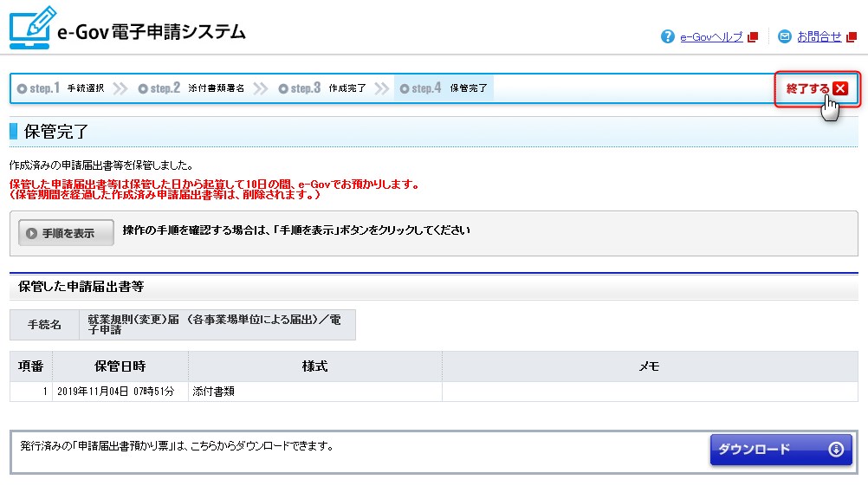Screen dimensions: 868x499
Task: Click the envelope icon beside お問合せ
Action: tap(785, 36)
